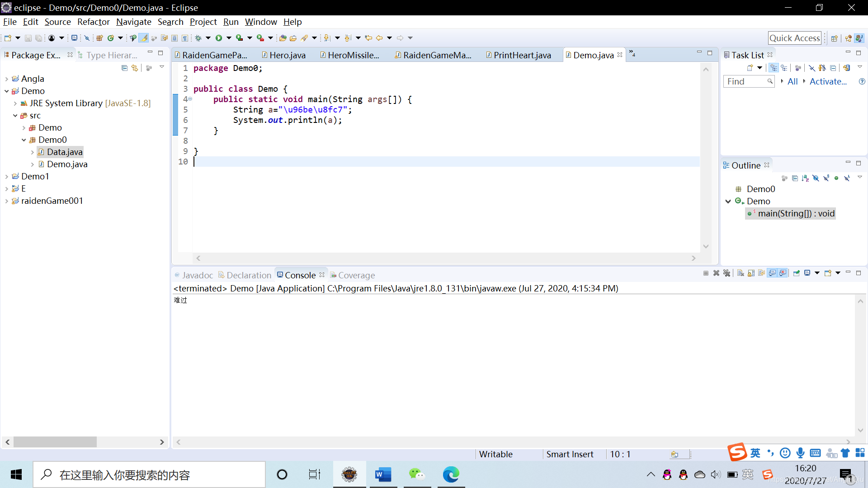Click the Quick Access field

[794, 38]
